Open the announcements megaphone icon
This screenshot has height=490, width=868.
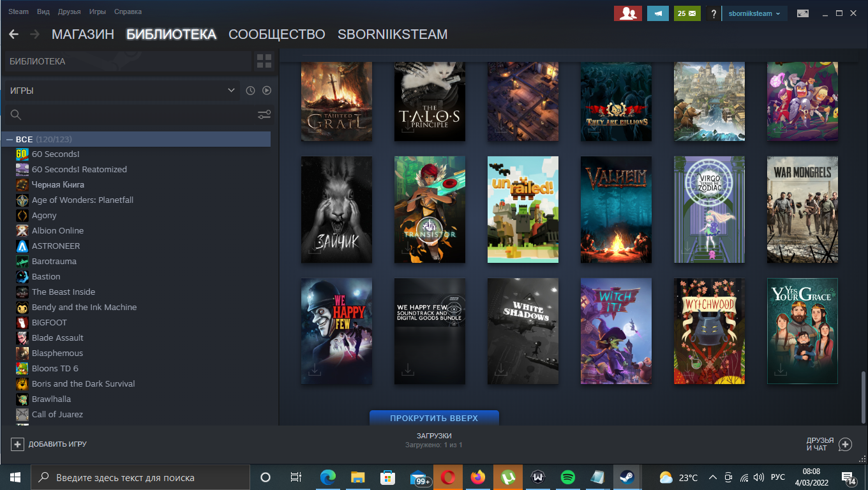(658, 13)
